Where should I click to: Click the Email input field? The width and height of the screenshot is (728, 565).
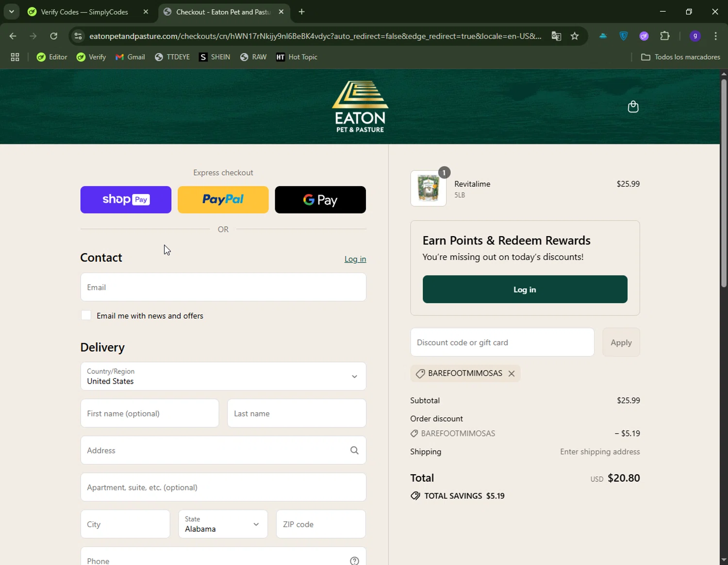point(223,287)
